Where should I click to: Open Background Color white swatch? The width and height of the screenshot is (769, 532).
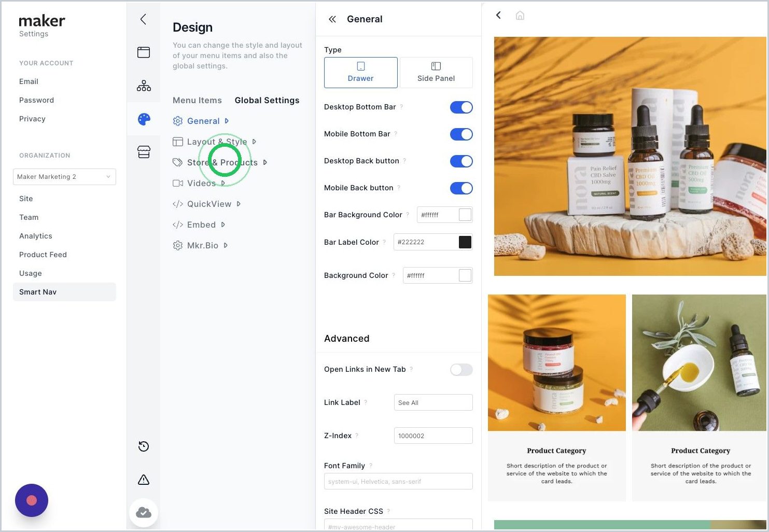(465, 275)
